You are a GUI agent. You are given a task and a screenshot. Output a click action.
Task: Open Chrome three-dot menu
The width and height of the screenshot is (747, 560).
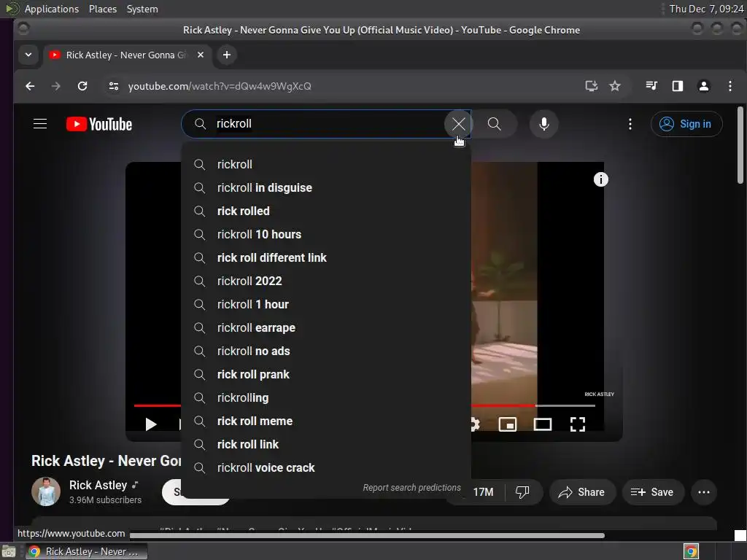[x=730, y=86]
